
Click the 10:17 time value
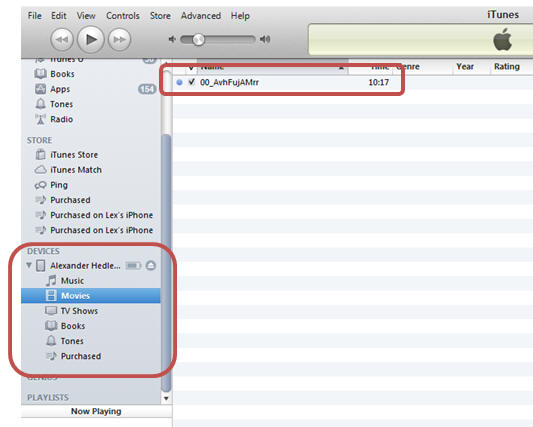(x=378, y=82)
